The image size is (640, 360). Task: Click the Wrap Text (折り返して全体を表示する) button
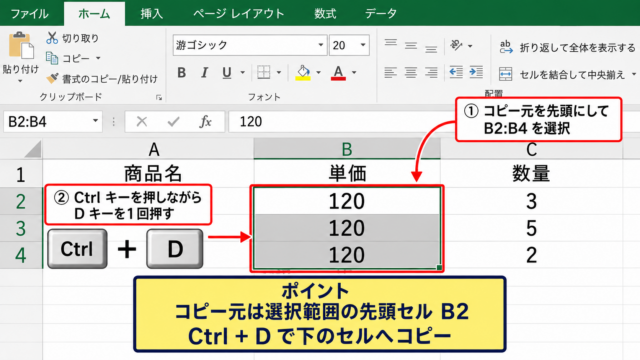pyautogui.click(x=567, y=47)
